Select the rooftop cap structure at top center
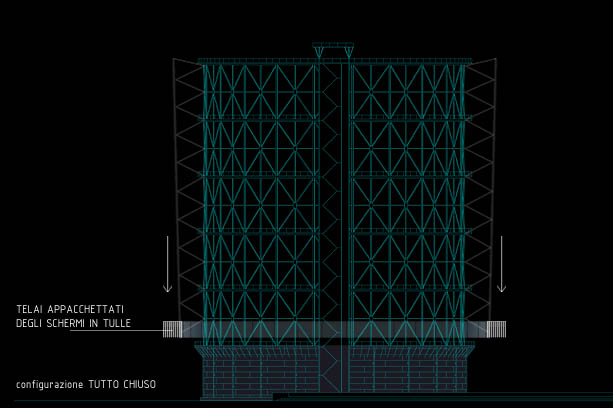The height and width of the screenshot is (408, 613). pyautogui.click(x=333, y=49)
